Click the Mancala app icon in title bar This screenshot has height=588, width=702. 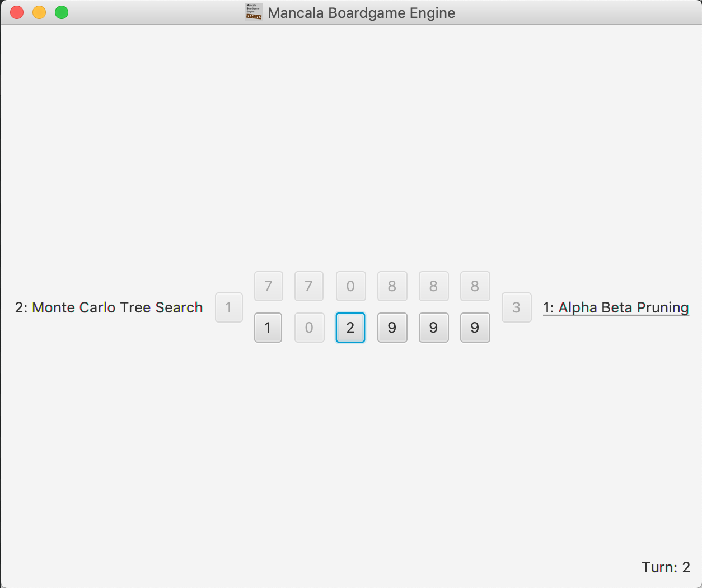coord(254,12)
